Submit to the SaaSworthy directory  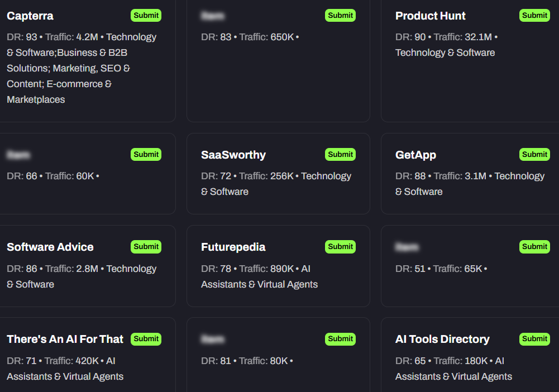click(x=340, y=155)
